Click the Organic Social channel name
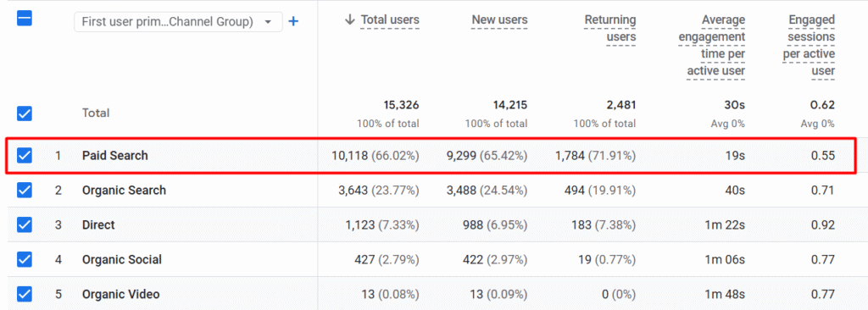The height and width of the screenshot is (310, 868). click(122, 259)
